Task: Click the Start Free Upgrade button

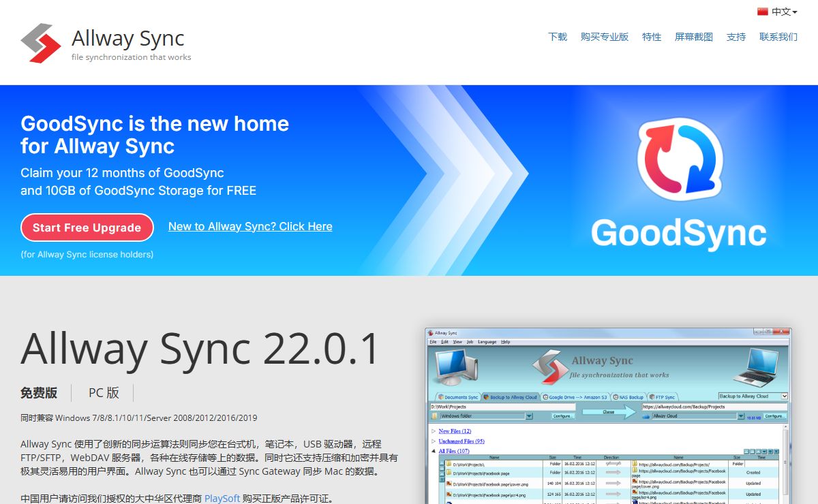Action: (x=87, y=227)
